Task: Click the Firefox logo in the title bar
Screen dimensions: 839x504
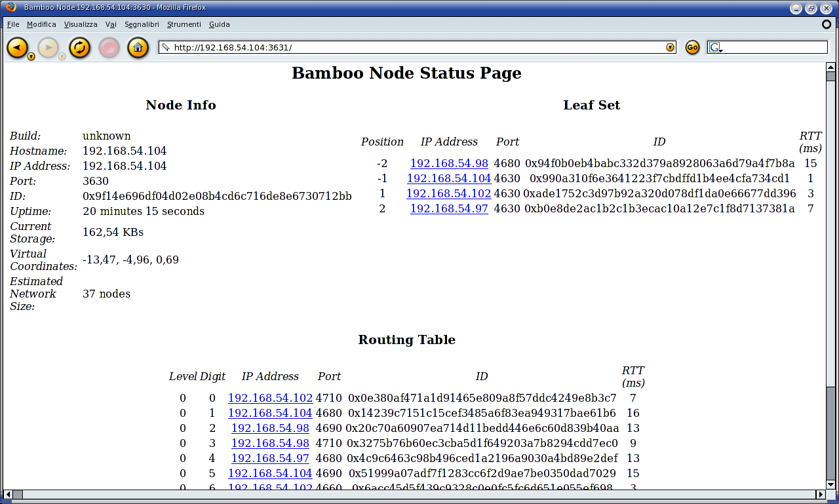Action: [10, 8]
